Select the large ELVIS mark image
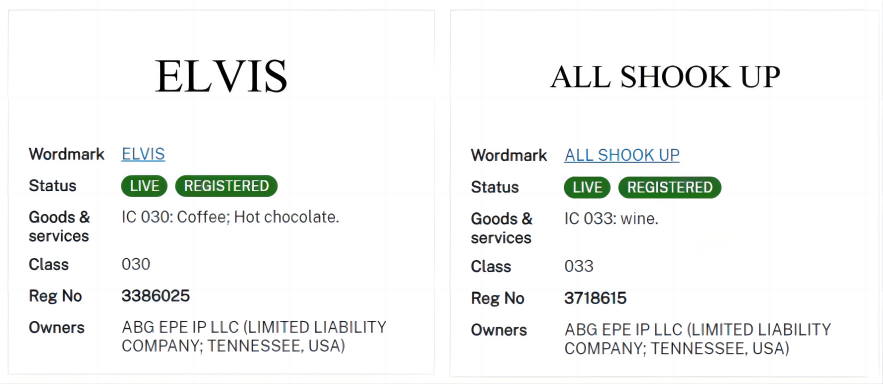The image size is (883, 384). [221, 76]
